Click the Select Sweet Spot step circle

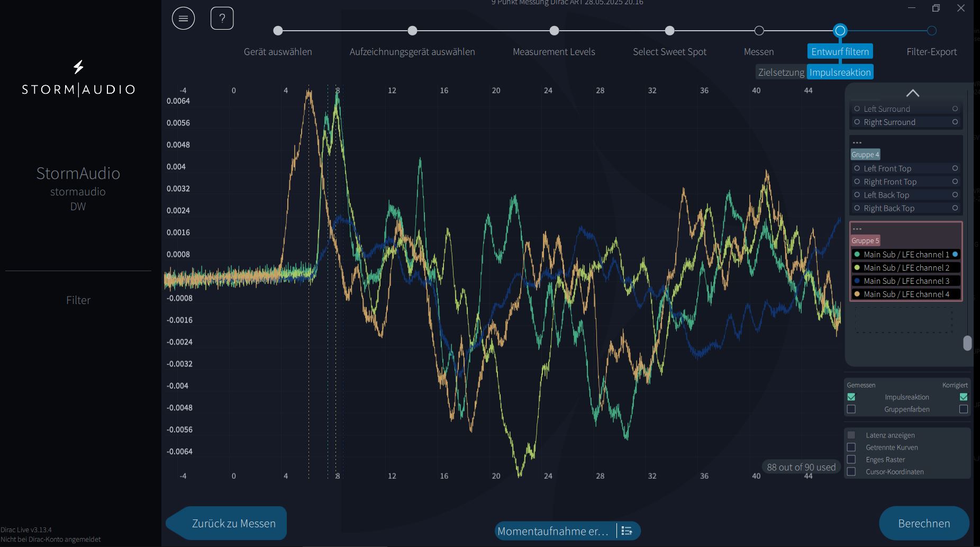point(670,31)
